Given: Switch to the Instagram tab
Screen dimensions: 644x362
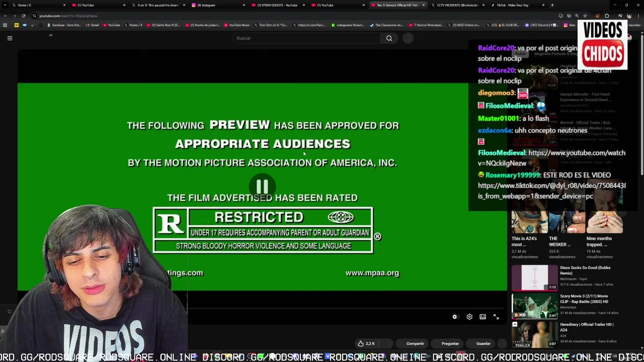Looking at the screenshot, I should pyautogui.click(x=217, y=5).
